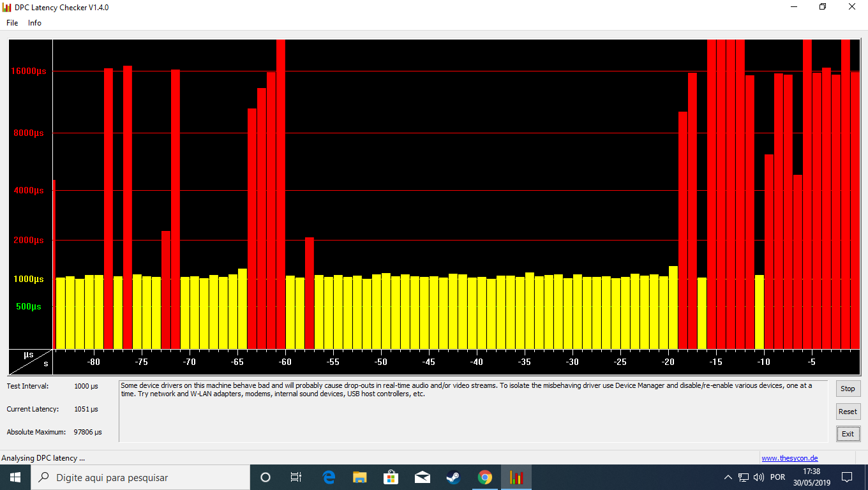Open Google Chrome from the taskbar

pyautogui.click(x=484, y=477)
